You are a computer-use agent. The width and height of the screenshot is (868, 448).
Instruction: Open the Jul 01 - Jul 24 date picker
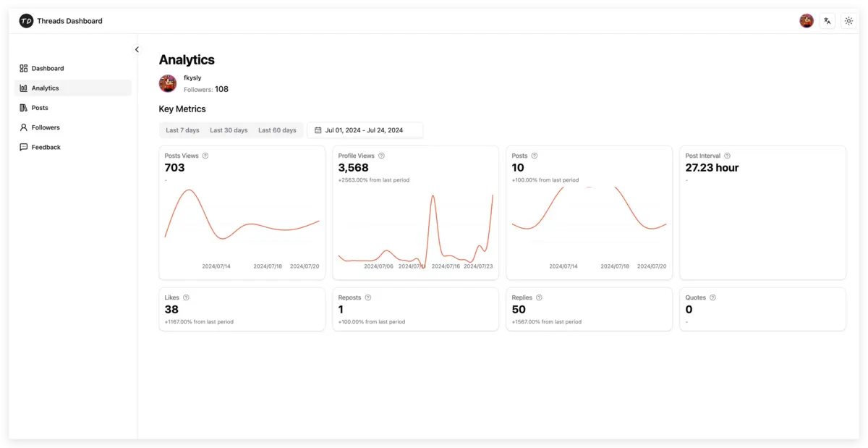(x=365, y=130)
